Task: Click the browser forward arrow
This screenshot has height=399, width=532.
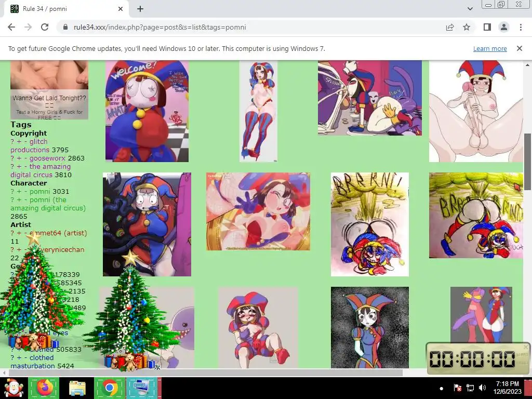Action: (x=28, y=27)
